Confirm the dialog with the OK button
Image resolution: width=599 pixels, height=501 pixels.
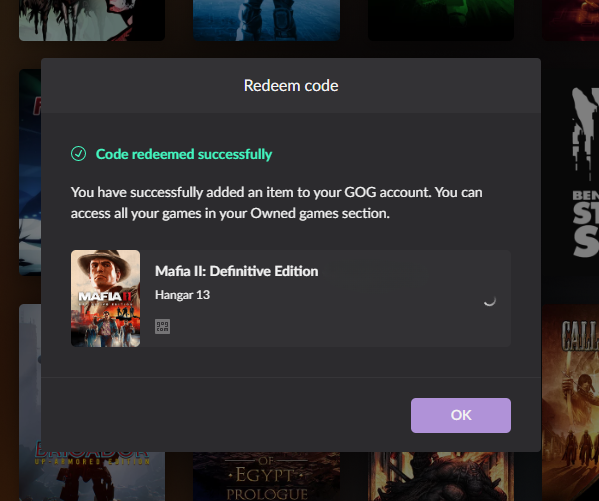461,415
